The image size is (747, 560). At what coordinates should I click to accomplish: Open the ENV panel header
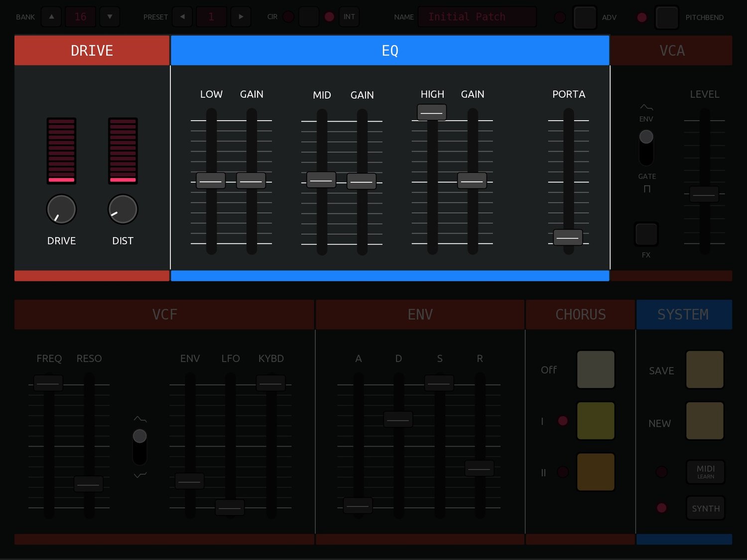(420, 314)
